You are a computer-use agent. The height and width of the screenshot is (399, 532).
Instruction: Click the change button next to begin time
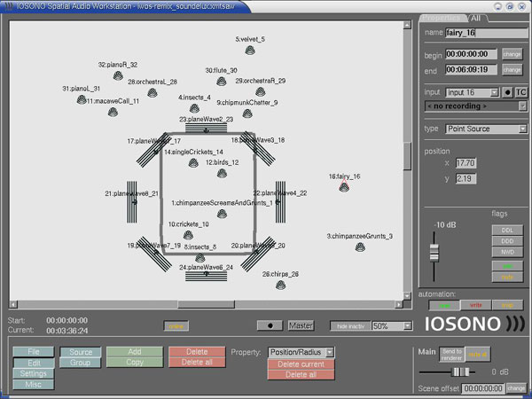coord(512,54)
